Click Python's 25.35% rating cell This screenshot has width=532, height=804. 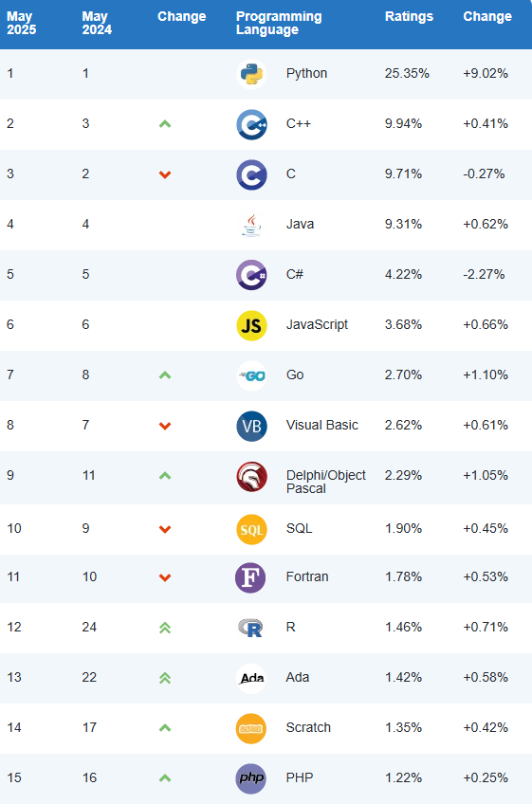[x=407, y=73]
